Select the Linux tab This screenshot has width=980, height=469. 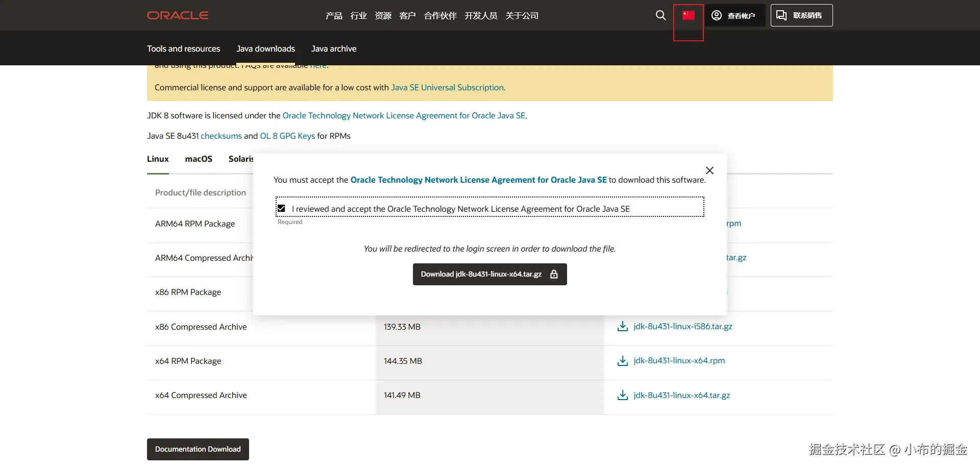[158, 159]
